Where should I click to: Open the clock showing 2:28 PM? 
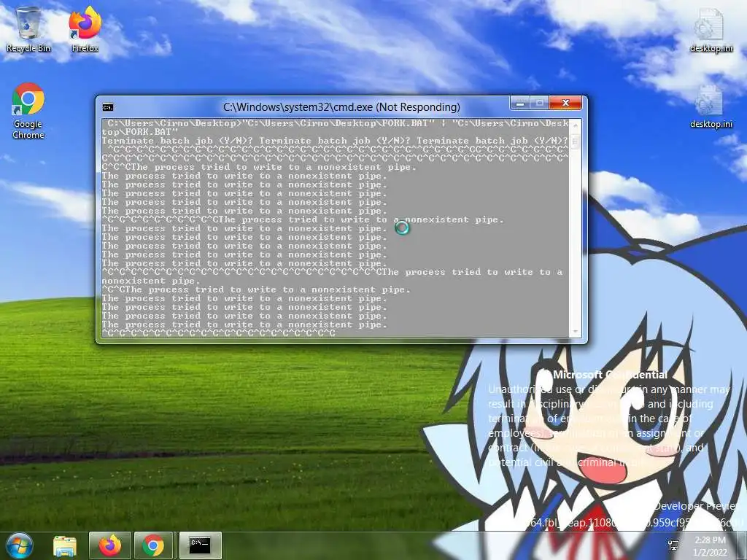[711, 546]
